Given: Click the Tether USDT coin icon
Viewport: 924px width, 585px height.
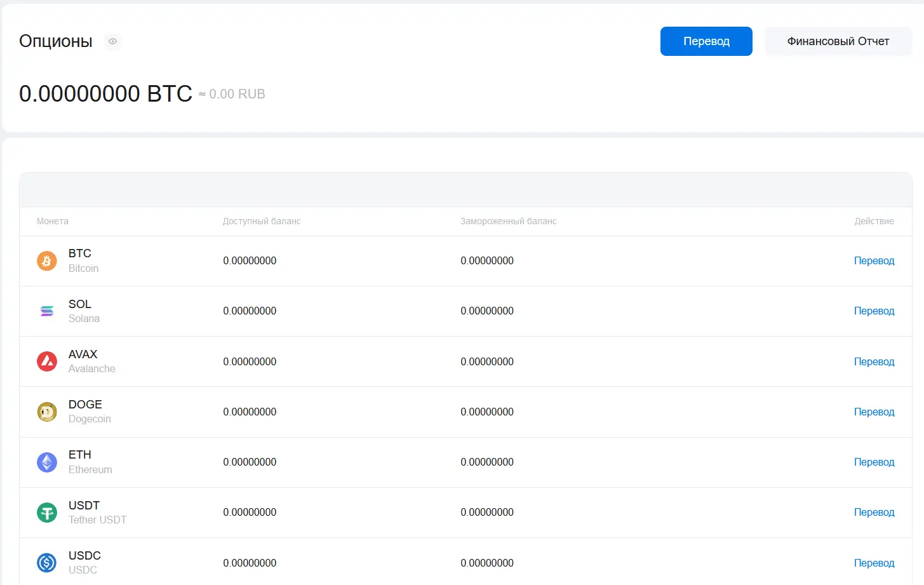Looking at the screenshot, I should point(47,513).
